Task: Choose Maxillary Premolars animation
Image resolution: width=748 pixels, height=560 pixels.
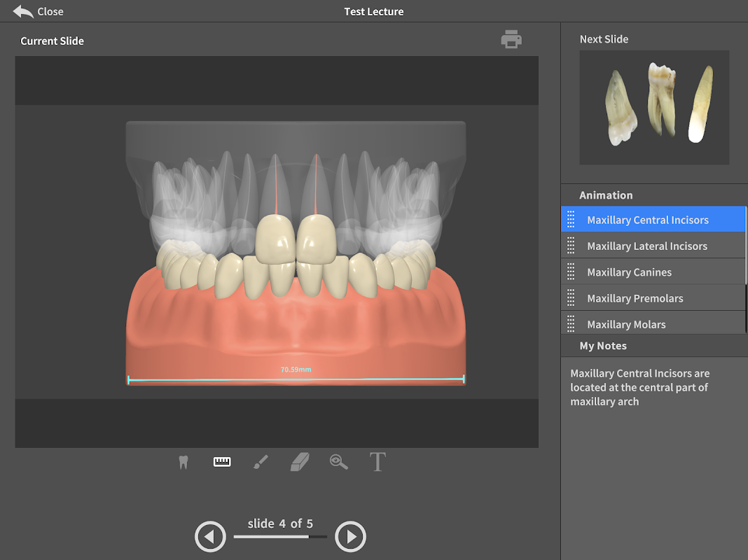Action: (x=635, y=298)
